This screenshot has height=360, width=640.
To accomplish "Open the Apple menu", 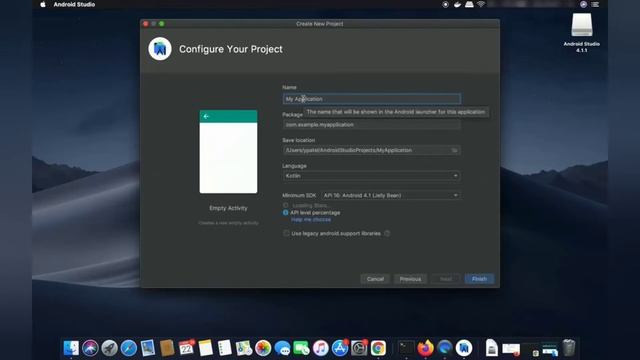I will [x=43, y=4].
